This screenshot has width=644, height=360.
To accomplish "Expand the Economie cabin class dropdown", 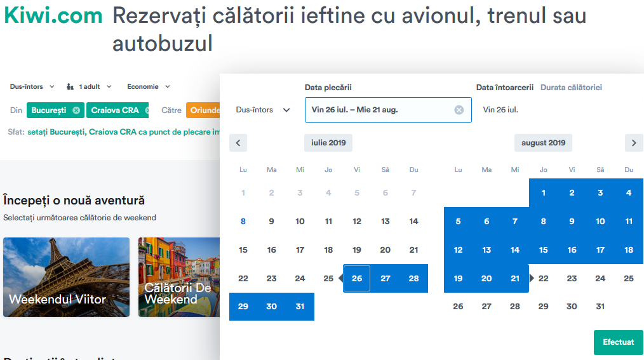I will [149, 86].
